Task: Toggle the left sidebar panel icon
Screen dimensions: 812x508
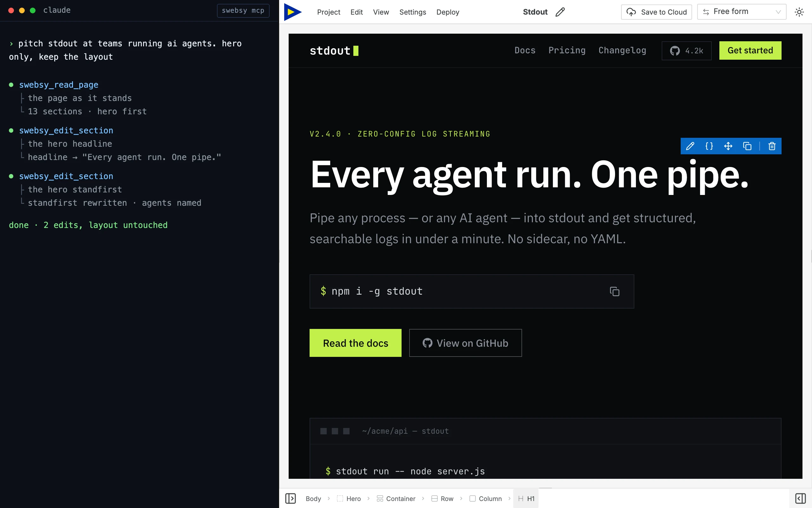Action: click(290, 498)
